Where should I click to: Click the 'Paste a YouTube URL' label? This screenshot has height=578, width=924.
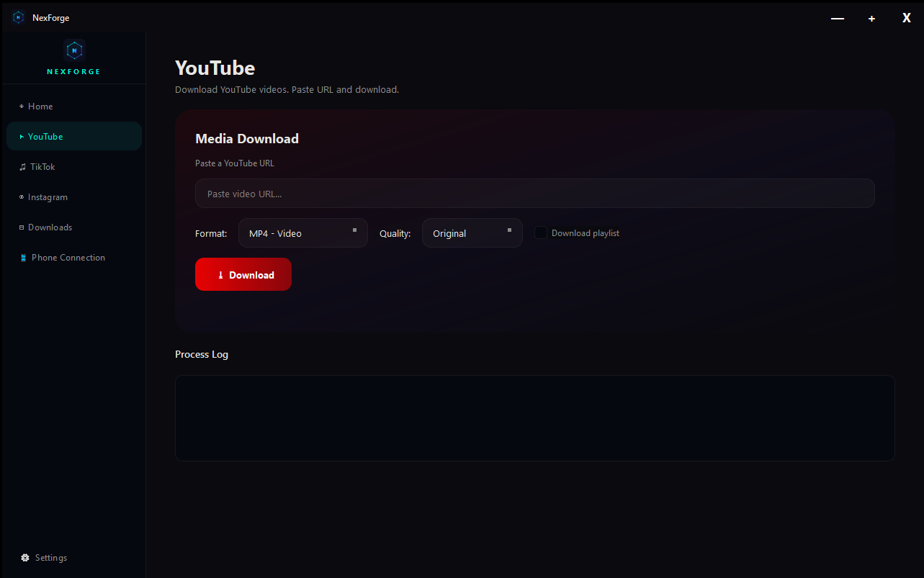[x=235, y=163]
